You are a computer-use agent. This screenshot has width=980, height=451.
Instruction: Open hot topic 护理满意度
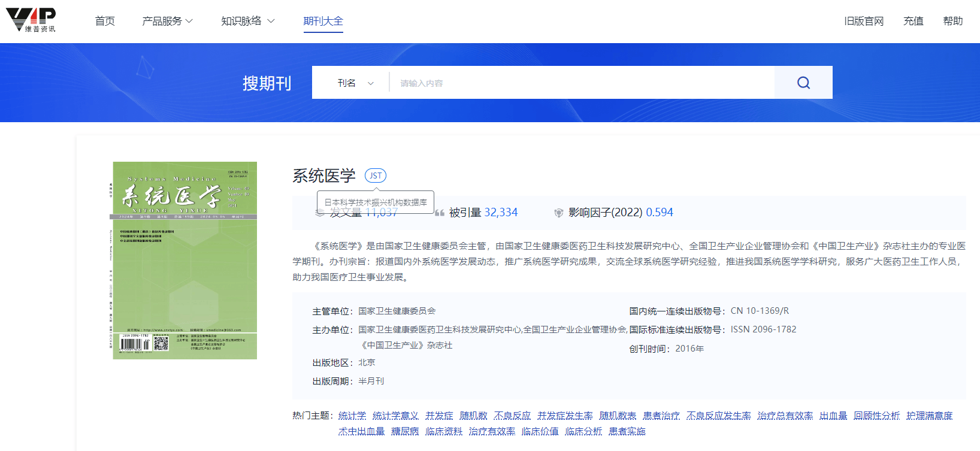pos(929,416)
